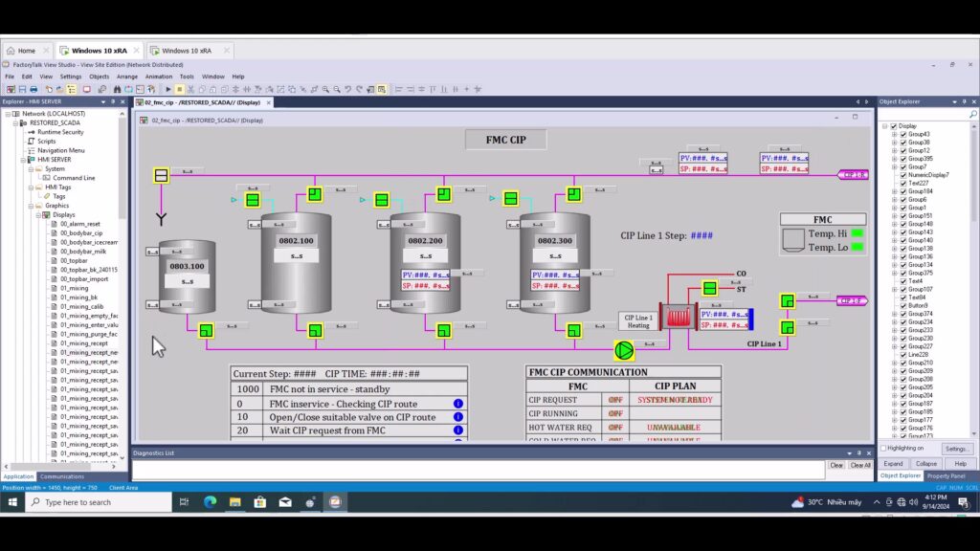Enable the 'Highlighting on' checkbox
Viewport: 980px width, 551px height.
[883, 448]
